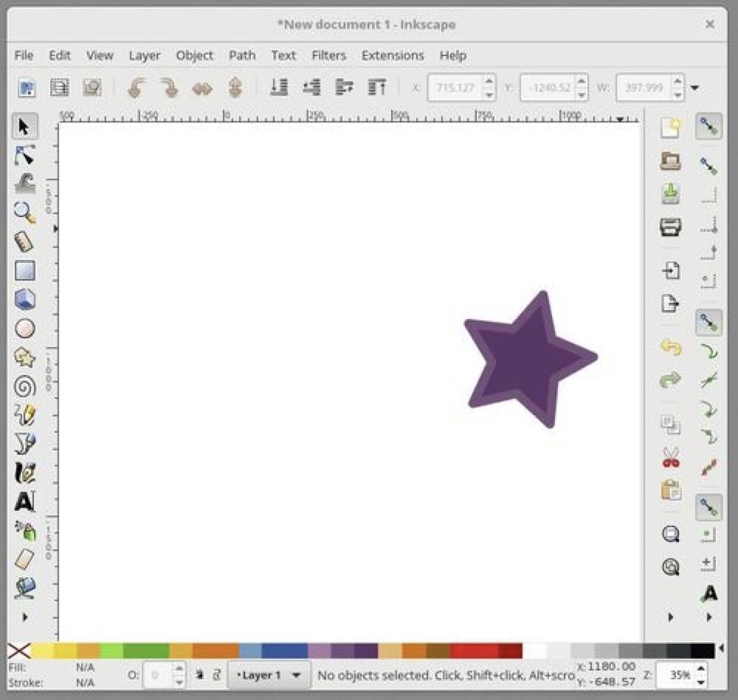The image size is (738, 700).
Task: Open the Path menu
Action: tap(241, 55)
